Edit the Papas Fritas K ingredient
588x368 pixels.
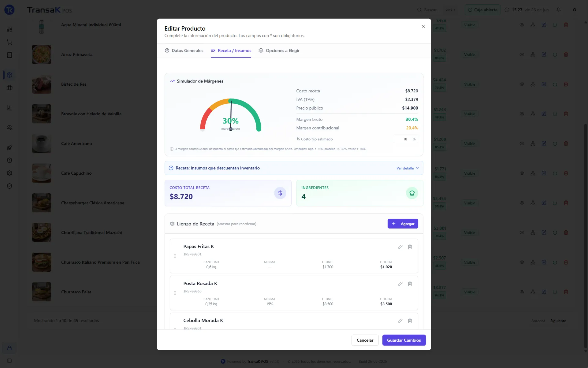pyautogui.click(x=400, y=247)
